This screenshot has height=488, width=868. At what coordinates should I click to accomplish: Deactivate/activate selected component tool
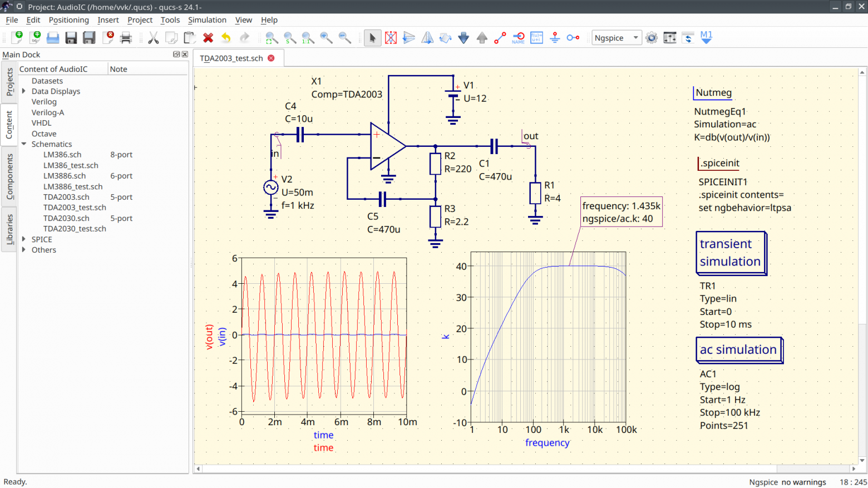pyautogui.click(x=391, y=38)
